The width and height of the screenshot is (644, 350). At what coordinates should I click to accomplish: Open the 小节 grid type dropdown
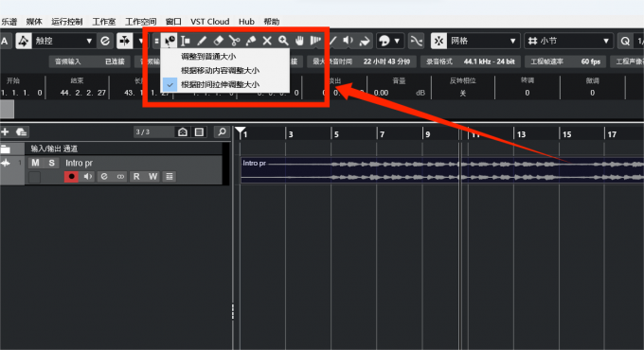tap(569, 41)
